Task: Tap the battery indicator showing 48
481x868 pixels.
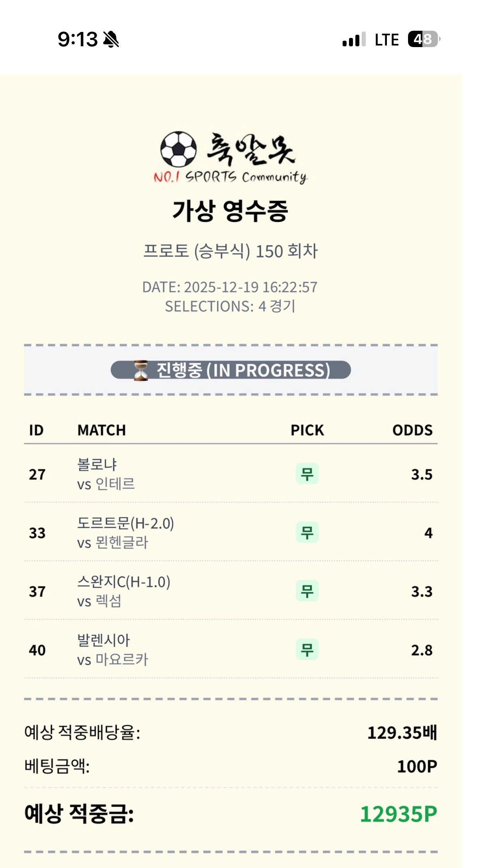Action: point(423,39)
